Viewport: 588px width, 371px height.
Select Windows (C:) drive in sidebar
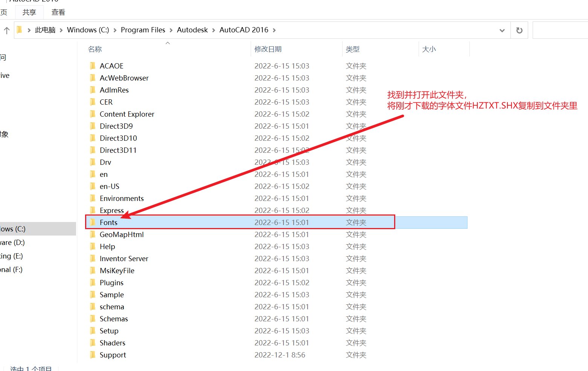click(x=14, y=229)
